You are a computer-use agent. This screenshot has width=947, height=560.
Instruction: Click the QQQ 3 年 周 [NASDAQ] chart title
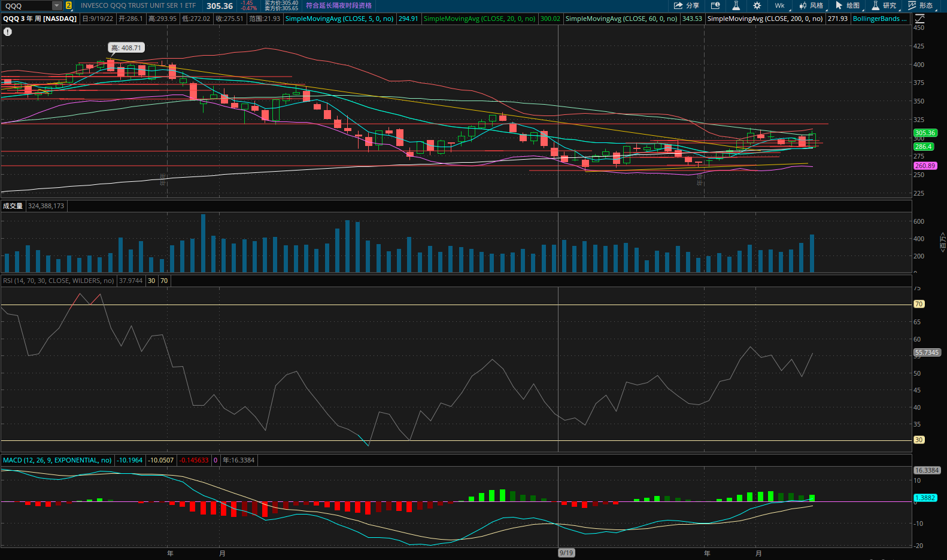pyautogui.click(x=40, y=19)
